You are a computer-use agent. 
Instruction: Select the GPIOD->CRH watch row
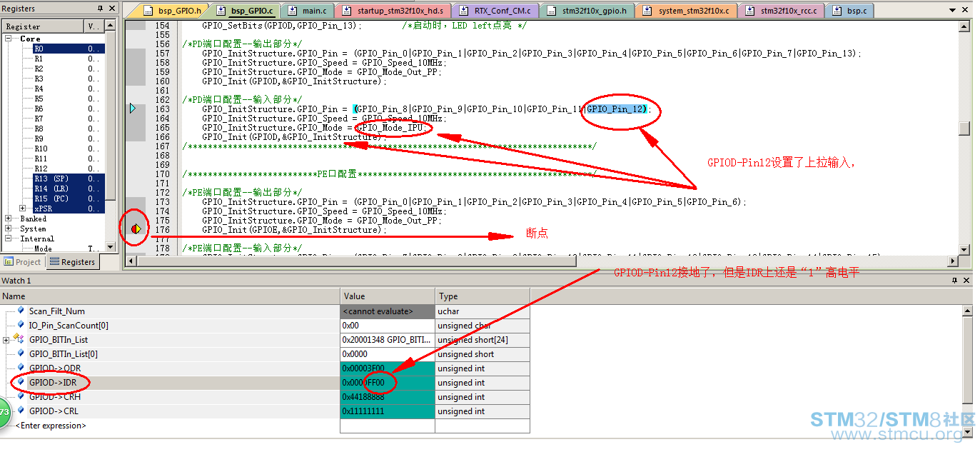(x=266, y=397)
